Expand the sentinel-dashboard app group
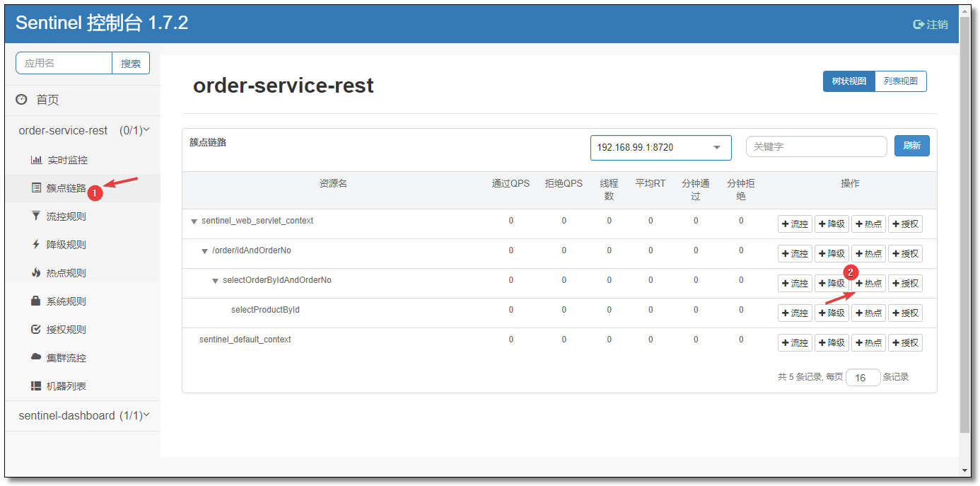This screenshot has height=486, width=980. coord(83,415)
